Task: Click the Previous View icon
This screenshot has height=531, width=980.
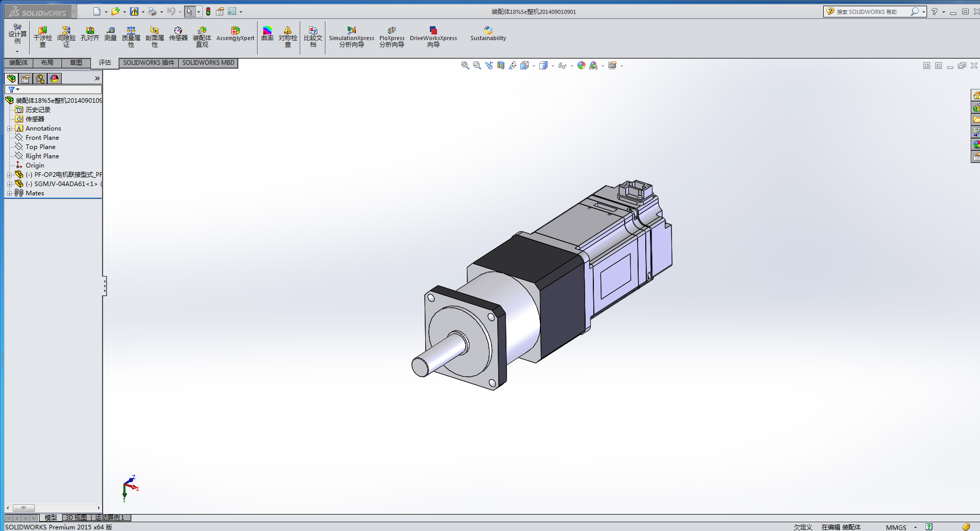Action: click(489, 65)
